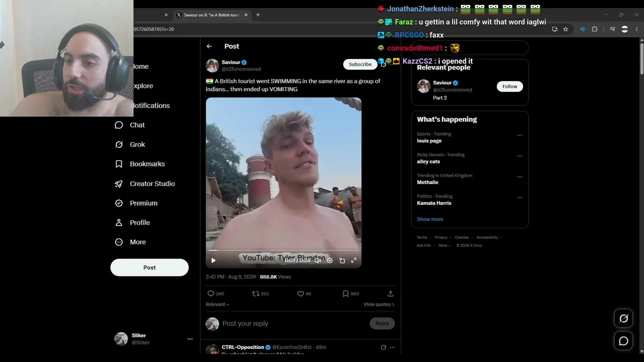Open browser media controls icon
This screenshot has width=644, height=362.
coord(612,29)
